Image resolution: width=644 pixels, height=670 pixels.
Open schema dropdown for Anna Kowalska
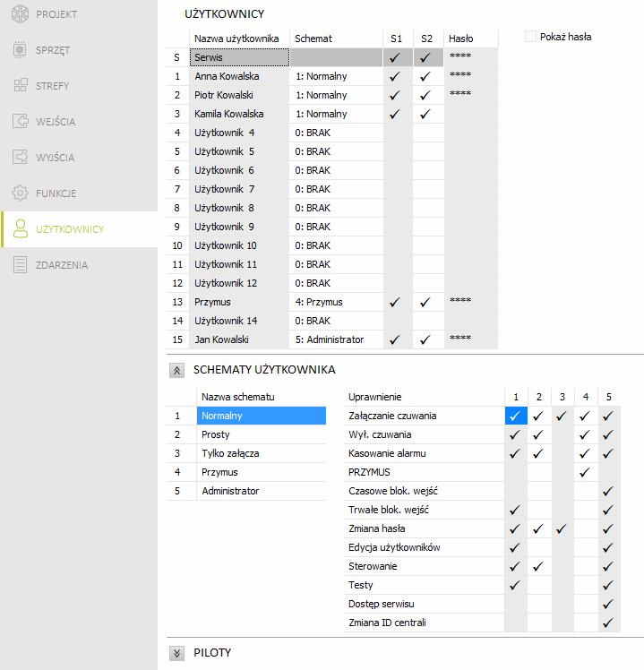click(x=336, y=76)
